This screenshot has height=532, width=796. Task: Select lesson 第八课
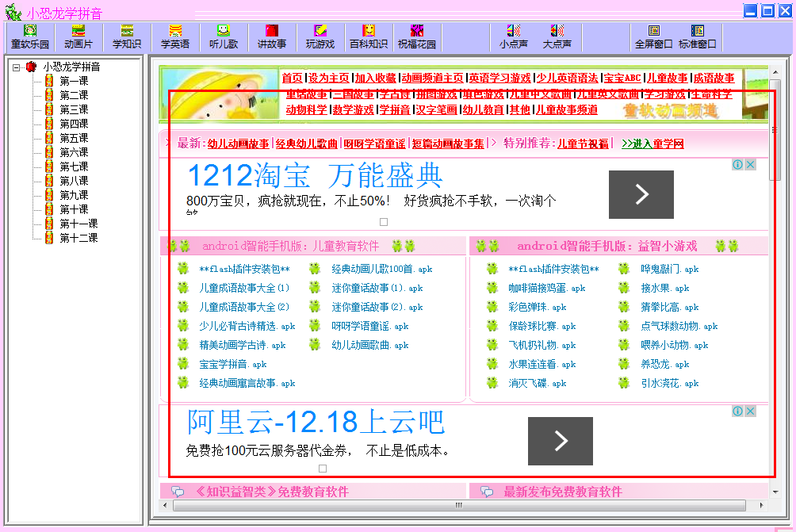(x=74, y=180)
